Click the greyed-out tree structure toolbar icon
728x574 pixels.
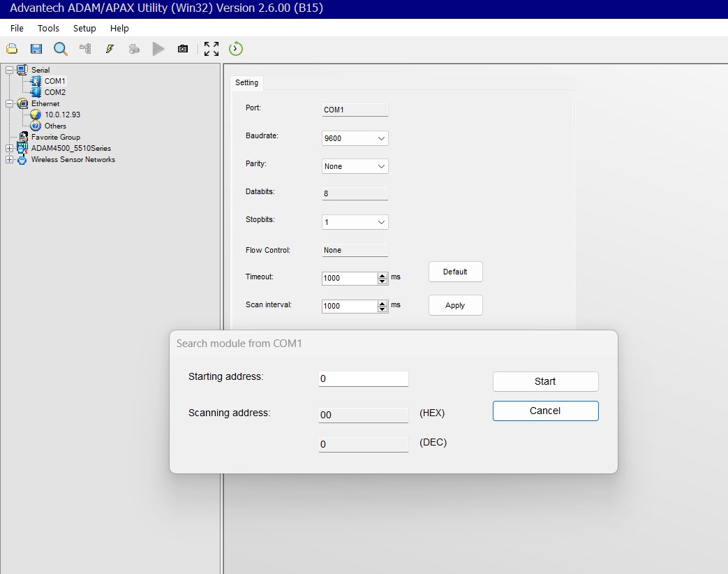pos(85,49)
